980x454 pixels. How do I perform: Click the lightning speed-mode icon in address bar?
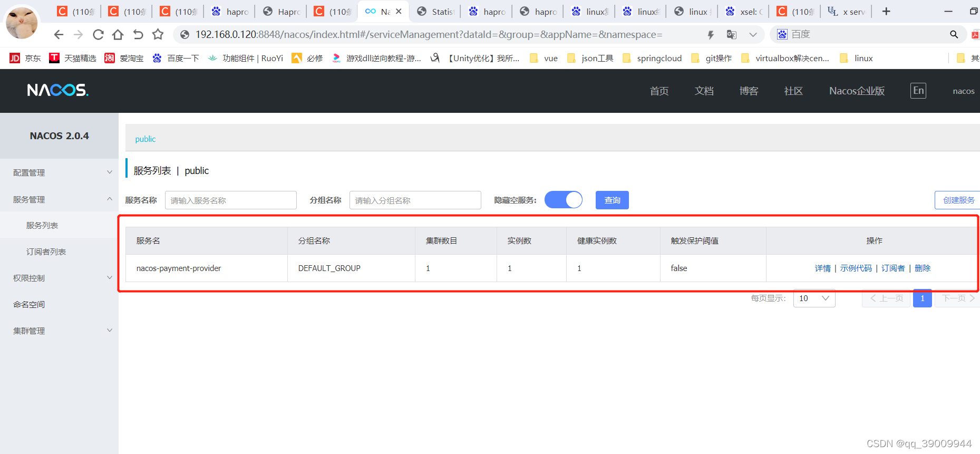pos(710,35)
